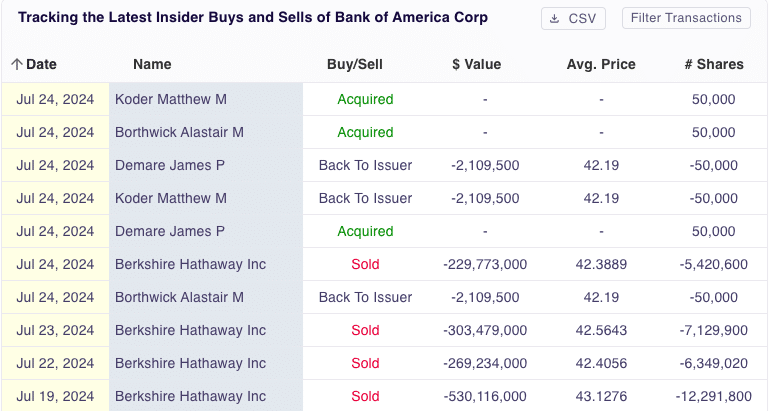
Task: Open the Filter Transactions button
Action: pos(686,18)
